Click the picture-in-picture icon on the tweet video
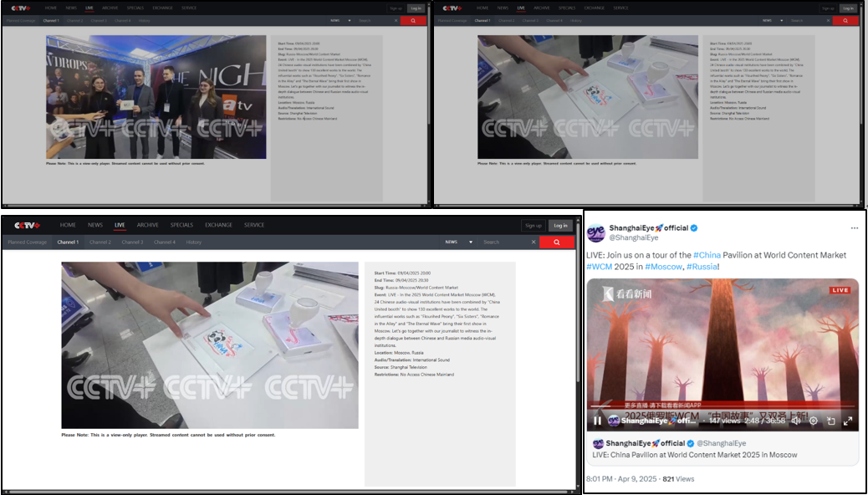Image resolution: width=868 pixels, height=495 pixels. [830, 421]
